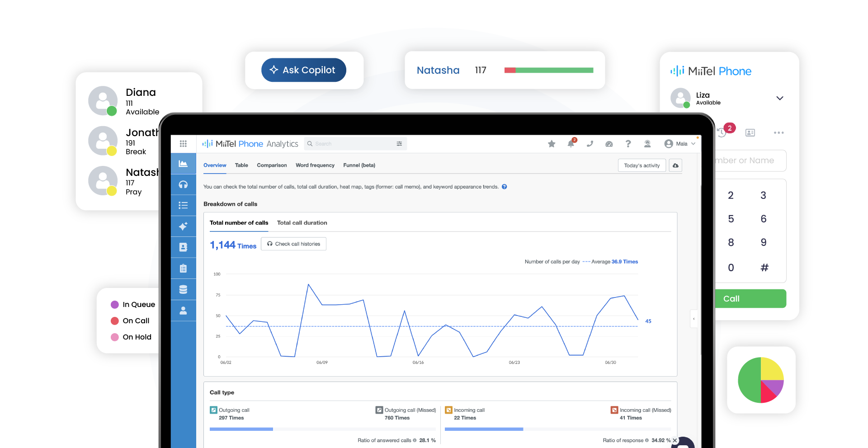868x448 pixels.
Task: Switch to the Table tab
Action: click(241, 165)
